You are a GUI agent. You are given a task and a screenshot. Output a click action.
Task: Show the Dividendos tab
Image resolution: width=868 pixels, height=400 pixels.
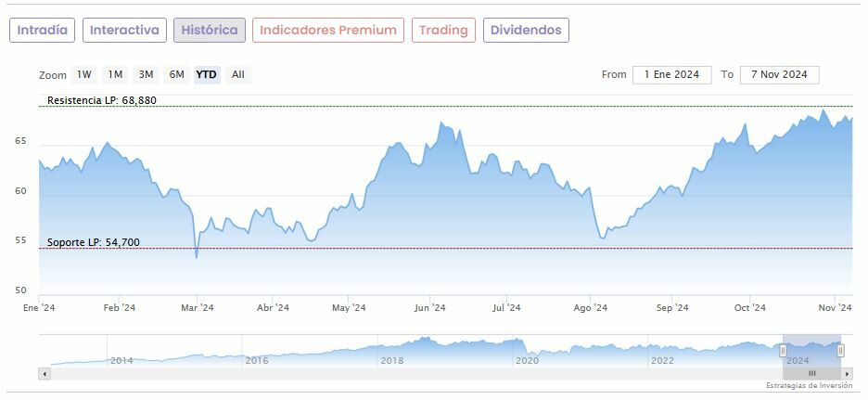point(526,30)
